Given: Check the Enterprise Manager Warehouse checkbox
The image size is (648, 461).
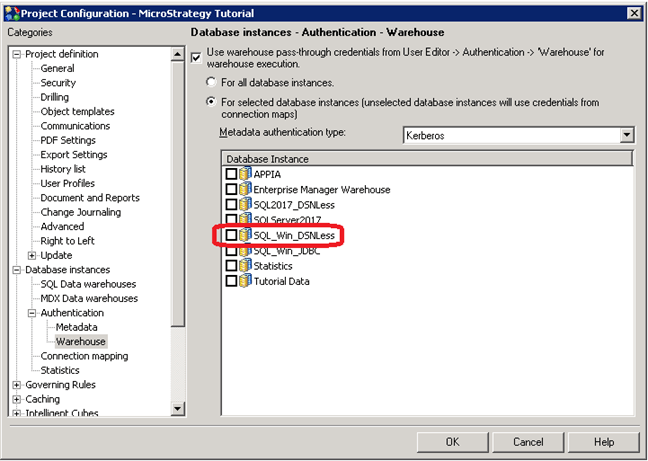Looking at the screenshot, I should [231, 189].
